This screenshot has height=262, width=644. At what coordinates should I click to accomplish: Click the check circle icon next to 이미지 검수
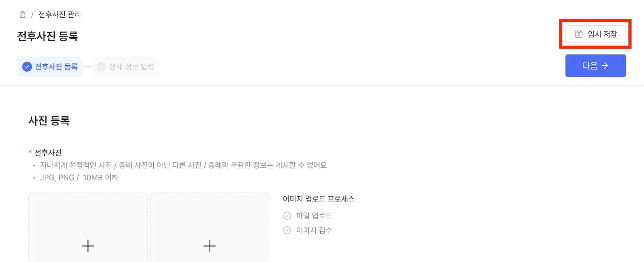[x=287, y=230]
